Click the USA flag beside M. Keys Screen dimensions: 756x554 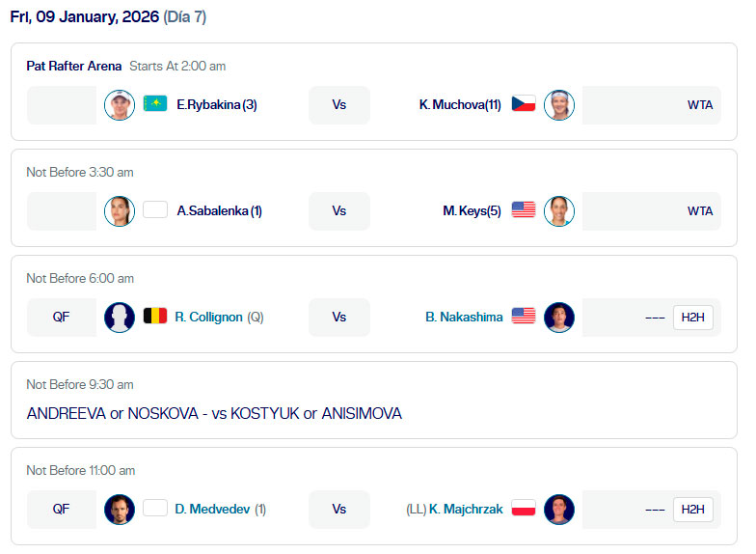point(524,210)
